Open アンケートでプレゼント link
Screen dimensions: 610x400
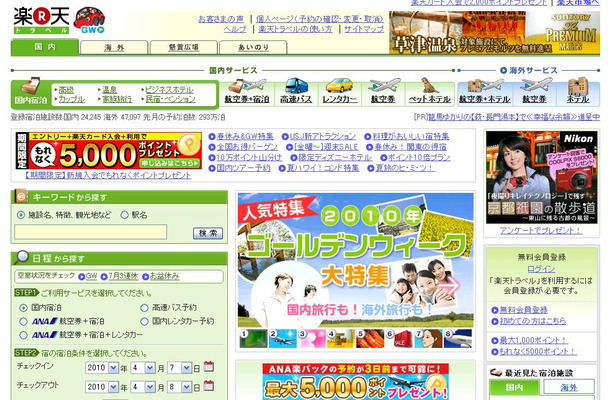(x=541, y=230)
